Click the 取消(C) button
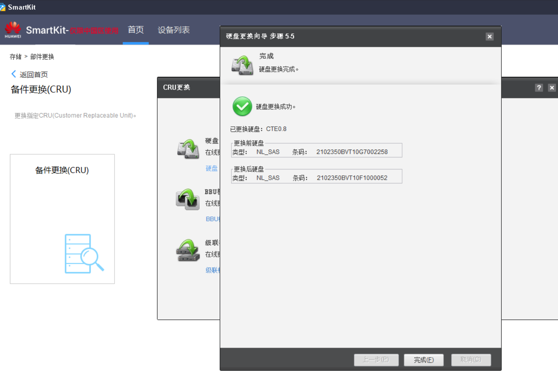The height and width of the screenshot is (392, 558). [x=471, y=360]
